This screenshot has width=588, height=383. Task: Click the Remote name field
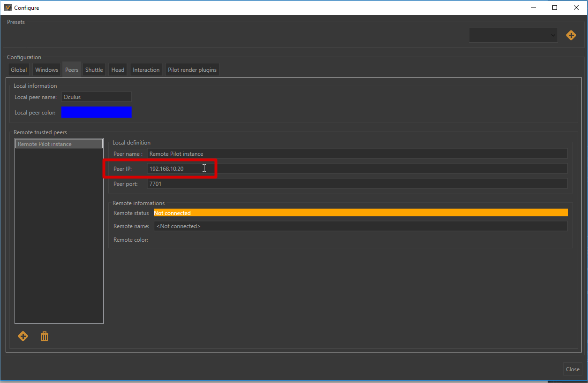click(x=360, y=226)
